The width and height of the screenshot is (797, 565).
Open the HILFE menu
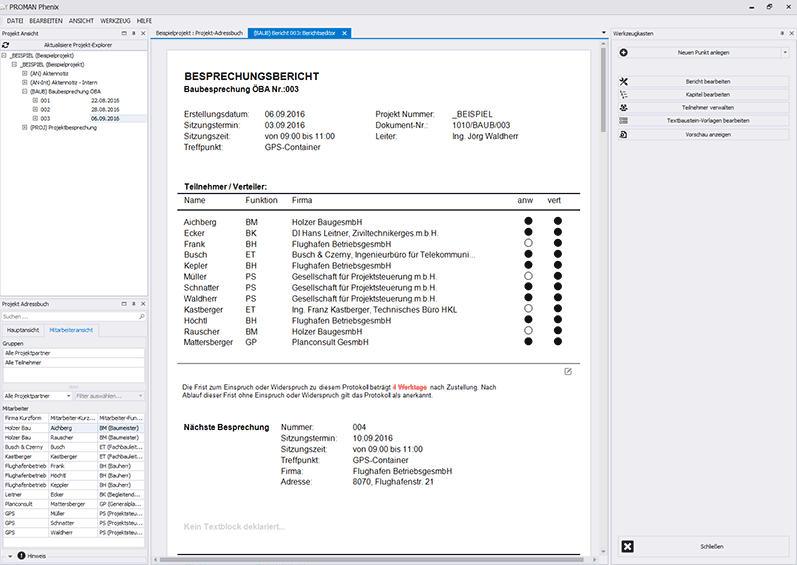click(x=144, y=21)
